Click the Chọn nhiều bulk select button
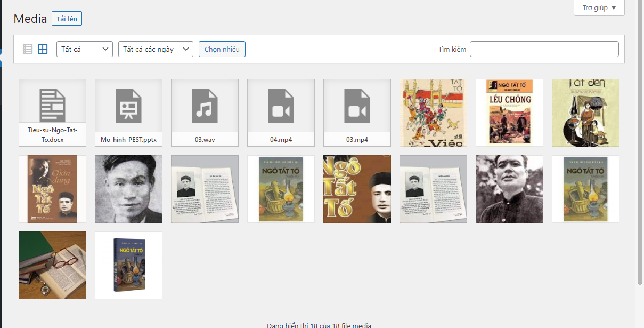The height and width of the screenshot is (328, 644). (222, 49)
